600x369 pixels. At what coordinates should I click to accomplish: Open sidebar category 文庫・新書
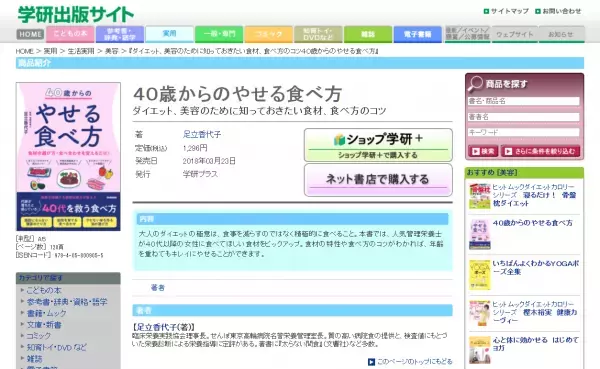[44, 325]
